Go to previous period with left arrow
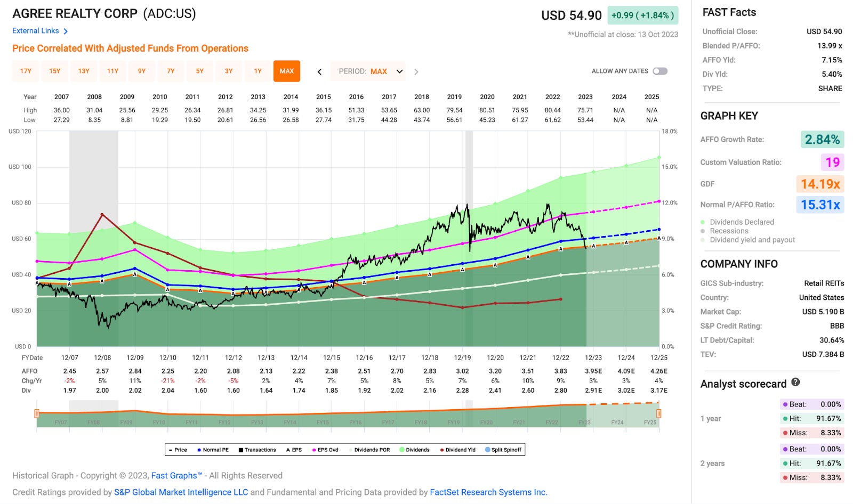Viewport: 853px width, 504px height. point(319,71)
